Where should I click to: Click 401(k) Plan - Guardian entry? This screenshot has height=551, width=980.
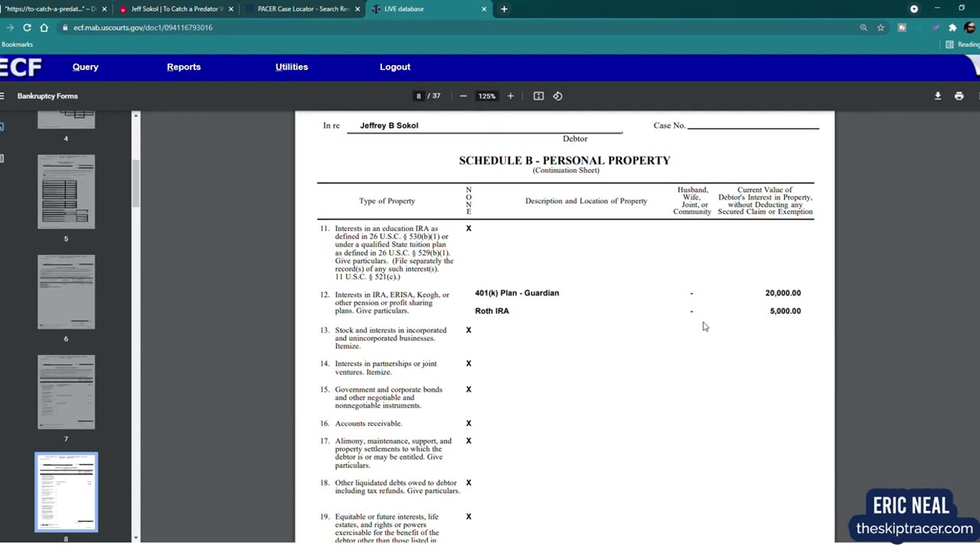tap(517, 293)
